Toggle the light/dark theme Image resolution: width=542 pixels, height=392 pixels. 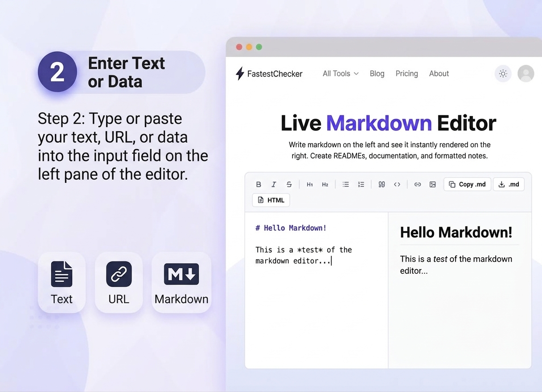[503, 74]
